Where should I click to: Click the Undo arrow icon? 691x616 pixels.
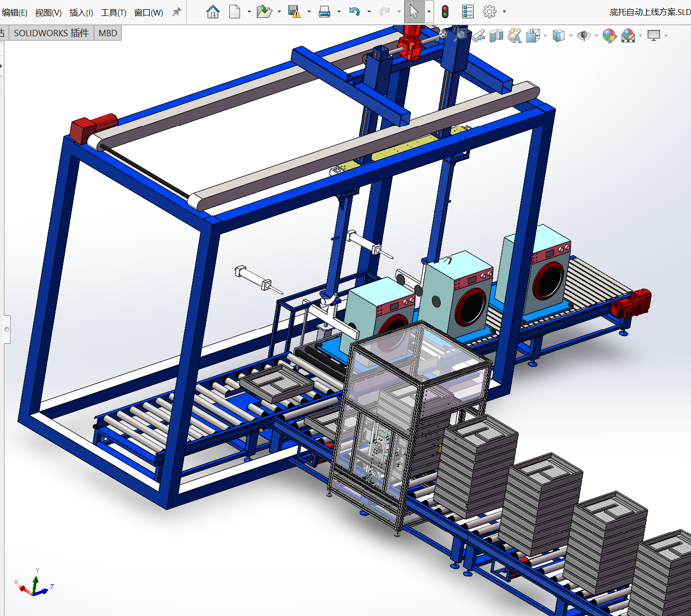point(354,12)
